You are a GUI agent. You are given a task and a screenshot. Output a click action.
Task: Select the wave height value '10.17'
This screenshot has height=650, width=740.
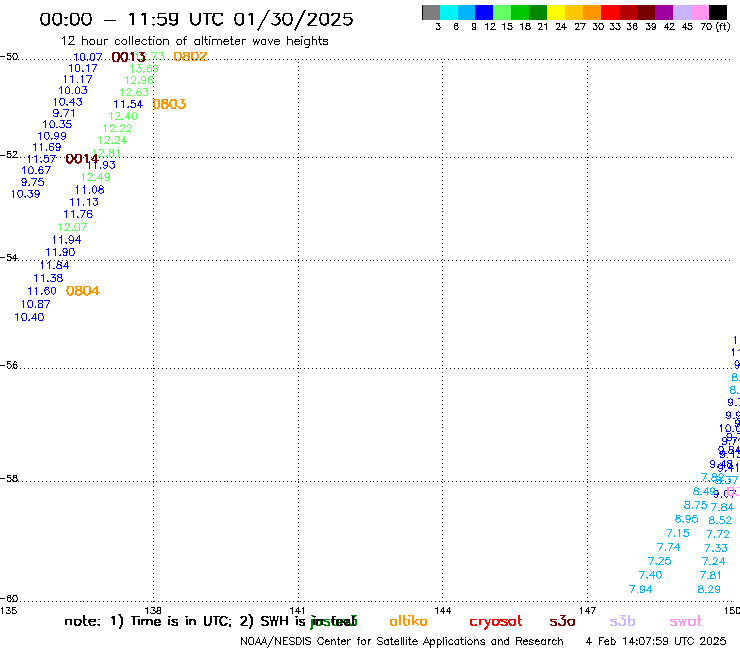click(83, 68)
